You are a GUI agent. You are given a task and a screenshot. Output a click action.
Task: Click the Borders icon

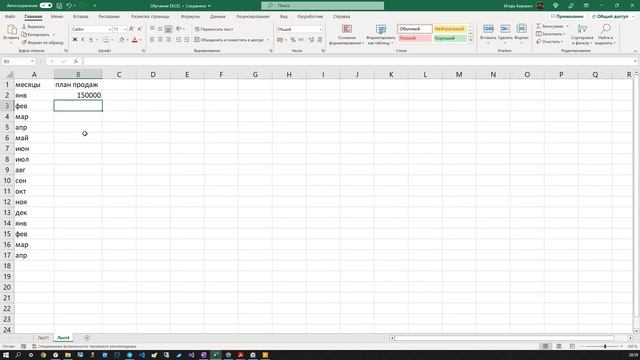tap(106, 40)
